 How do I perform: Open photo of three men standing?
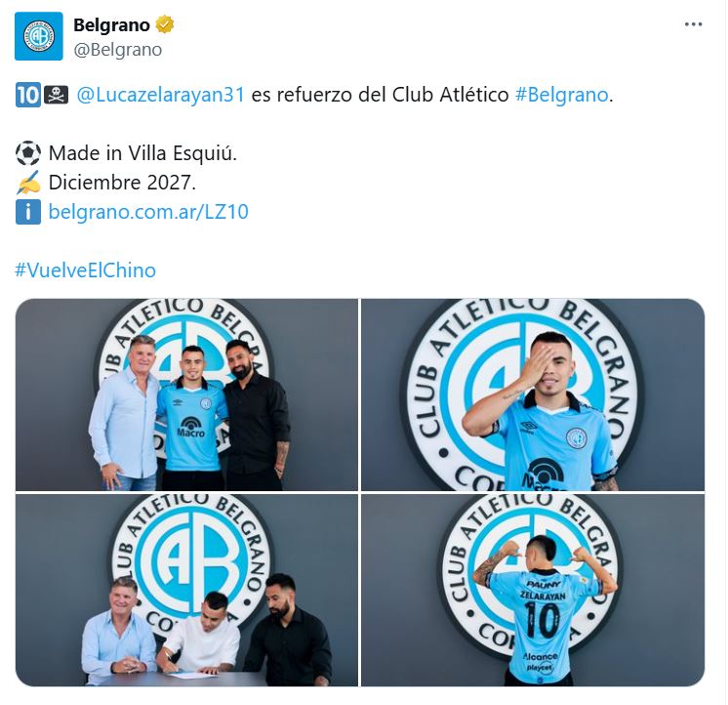[186, 394]
